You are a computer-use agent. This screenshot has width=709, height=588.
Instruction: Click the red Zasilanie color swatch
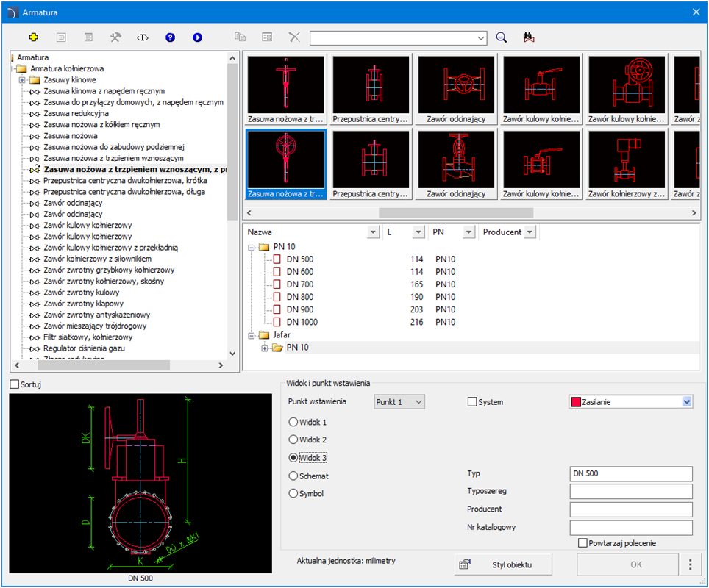[576, 402]
